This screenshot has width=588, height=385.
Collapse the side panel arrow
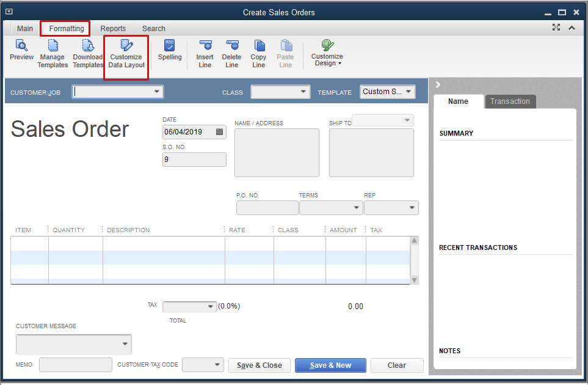[438, 85]
